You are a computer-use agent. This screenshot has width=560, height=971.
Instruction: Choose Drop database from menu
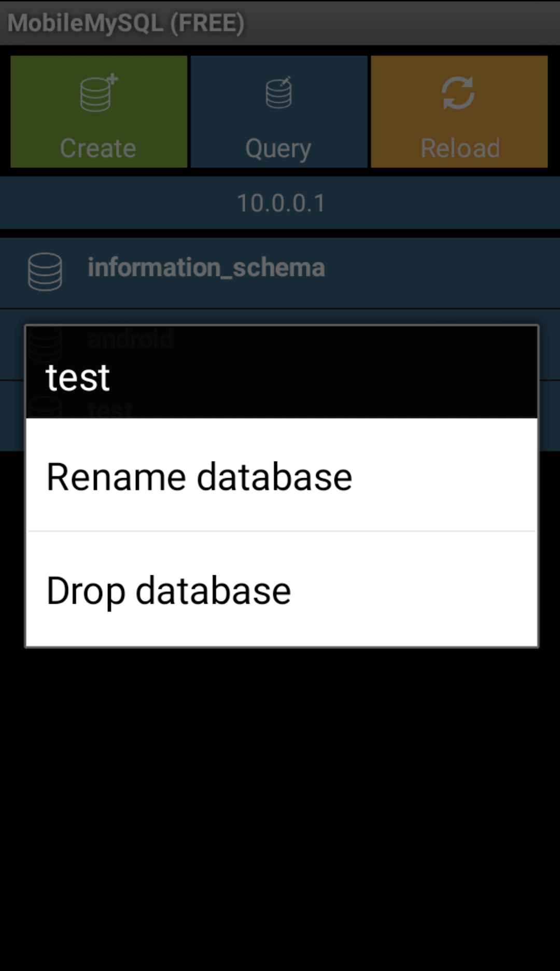point(282,589)
